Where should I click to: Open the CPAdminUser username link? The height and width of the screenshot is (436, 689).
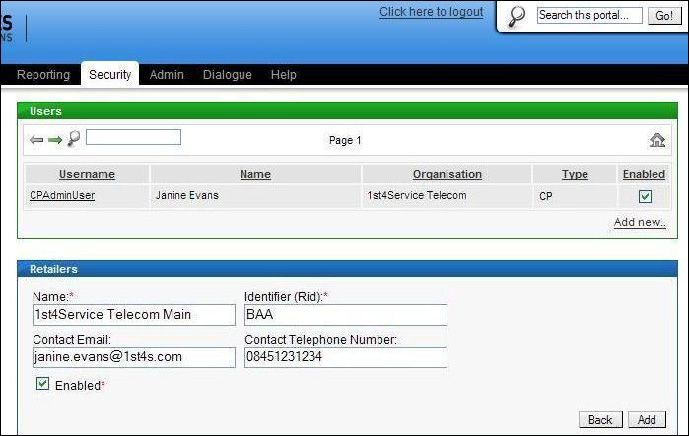click(62, 196)
